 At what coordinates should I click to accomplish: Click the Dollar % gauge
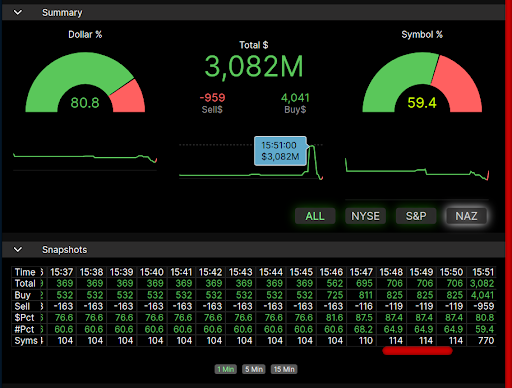[85, 82]
